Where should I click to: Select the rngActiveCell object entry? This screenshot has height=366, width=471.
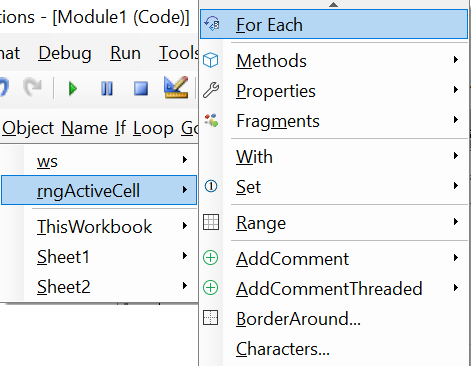tap(99, 190)
